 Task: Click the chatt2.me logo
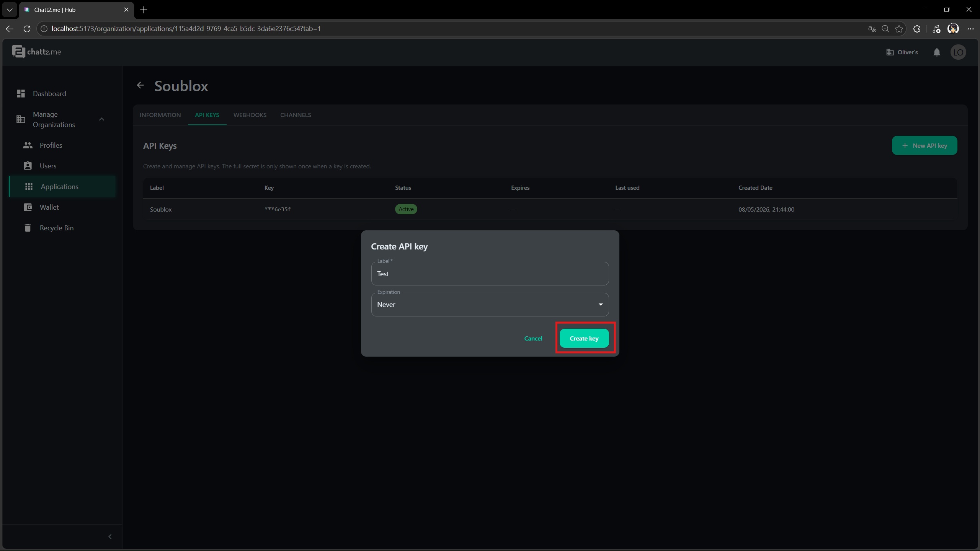point(36,52)
